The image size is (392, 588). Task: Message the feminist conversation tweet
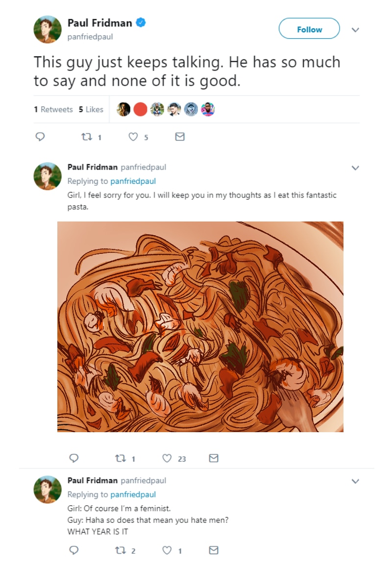[214, 550]
